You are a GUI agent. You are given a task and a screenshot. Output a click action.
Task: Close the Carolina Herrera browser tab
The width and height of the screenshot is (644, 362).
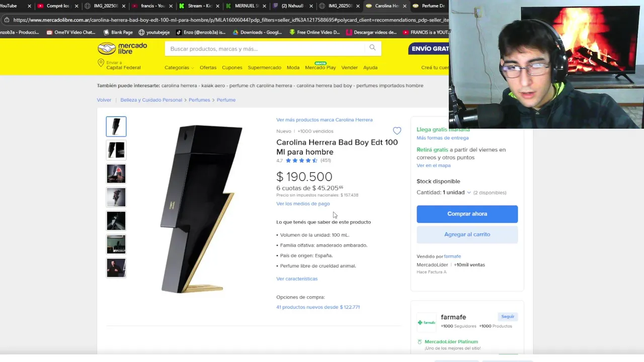click(405, 6)
